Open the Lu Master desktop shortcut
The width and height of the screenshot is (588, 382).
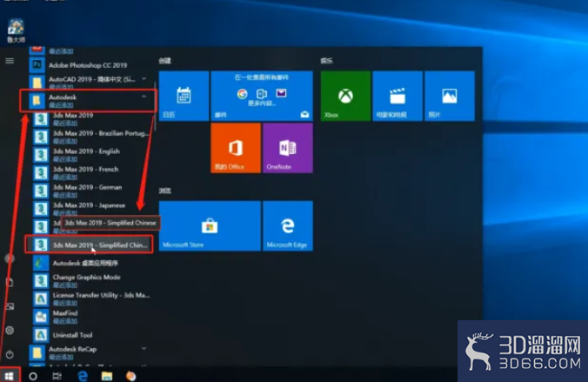point(16,30)
